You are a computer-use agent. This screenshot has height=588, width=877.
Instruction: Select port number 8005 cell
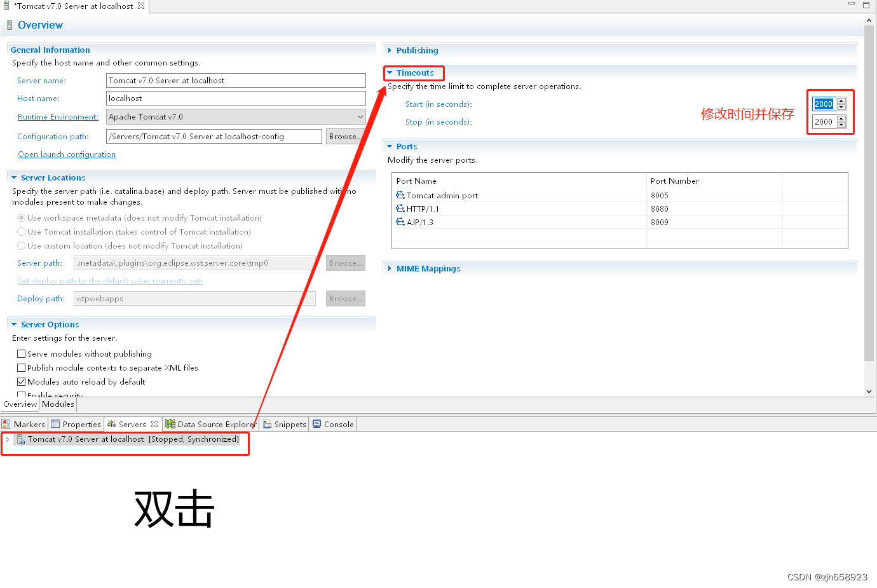pos(714,196)
